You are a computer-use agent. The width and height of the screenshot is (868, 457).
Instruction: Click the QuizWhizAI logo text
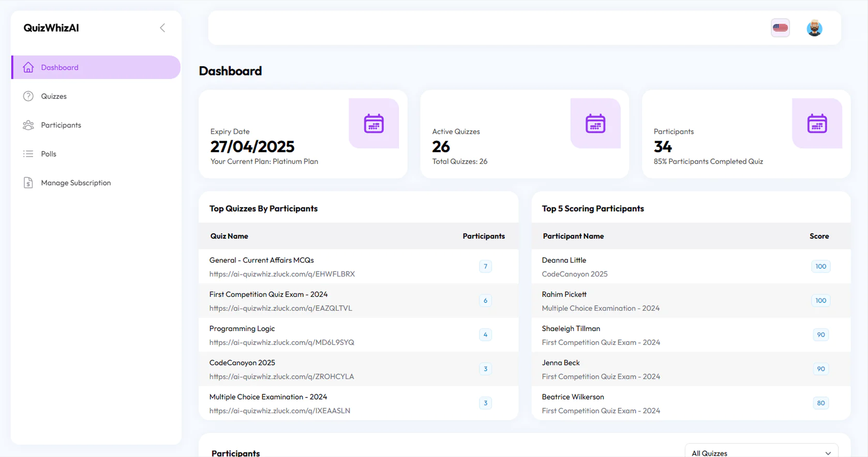coord(51,28)
